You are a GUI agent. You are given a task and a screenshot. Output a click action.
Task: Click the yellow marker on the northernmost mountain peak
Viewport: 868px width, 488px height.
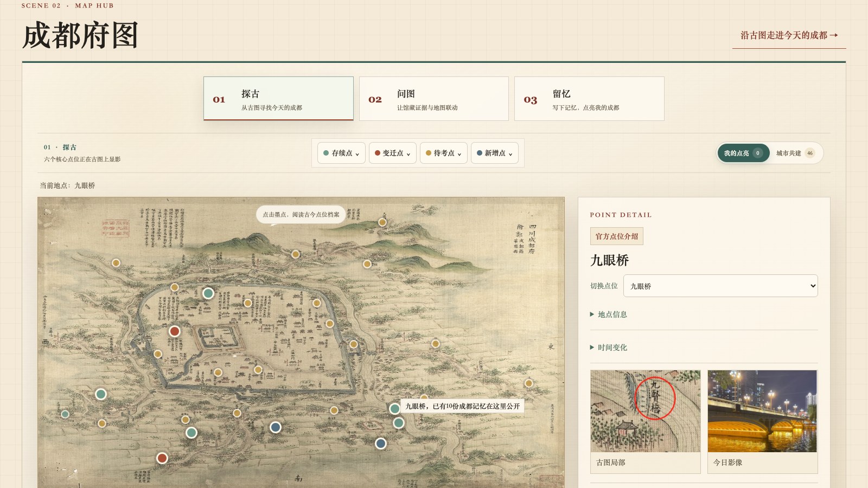(382, 222)
